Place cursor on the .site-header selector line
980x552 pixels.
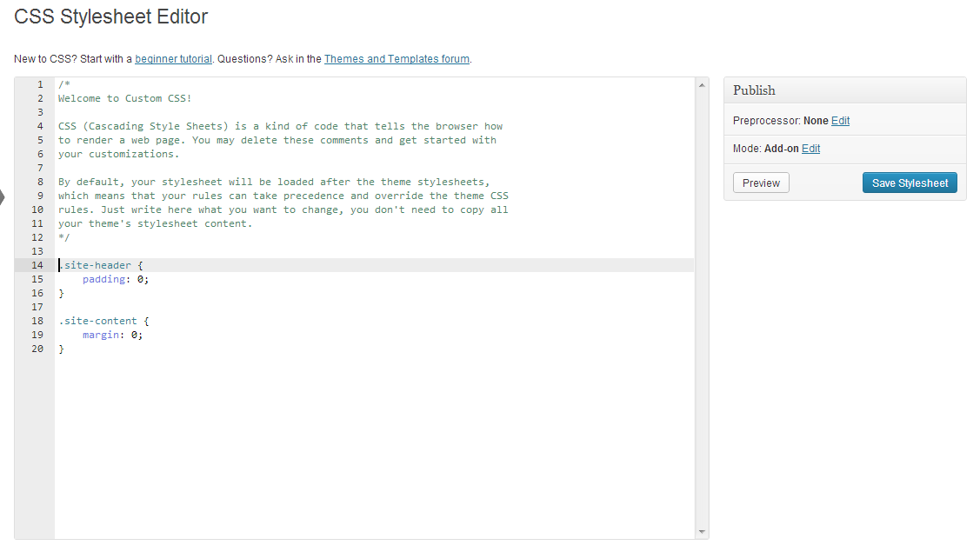pos(97,265)
